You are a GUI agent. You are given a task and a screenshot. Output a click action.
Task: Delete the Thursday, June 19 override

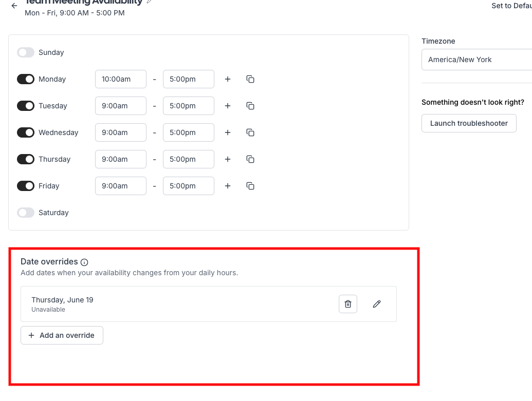348,304
